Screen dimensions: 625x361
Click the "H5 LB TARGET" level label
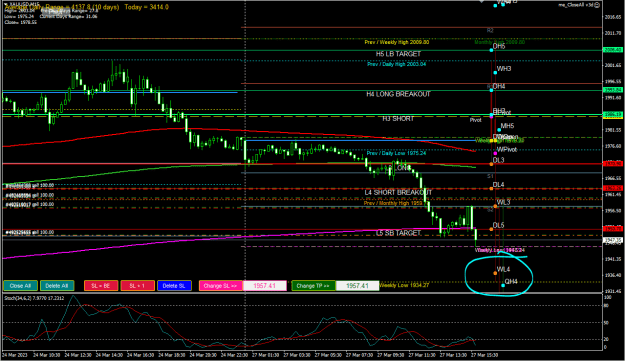(398, 54)
